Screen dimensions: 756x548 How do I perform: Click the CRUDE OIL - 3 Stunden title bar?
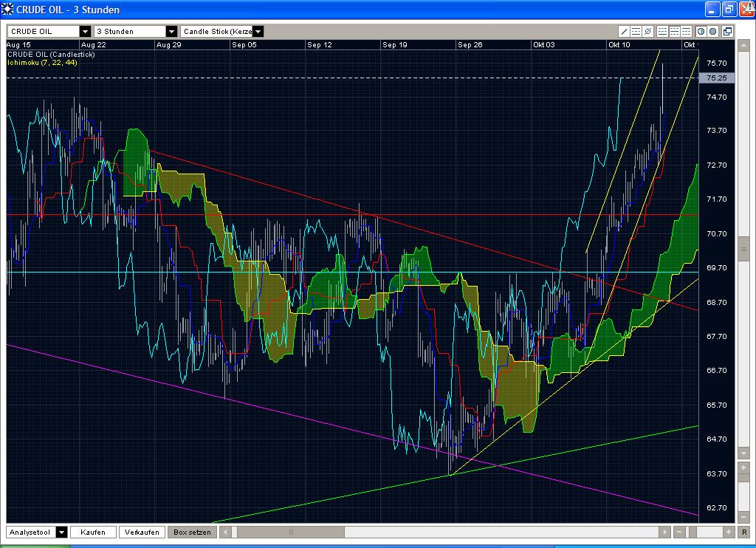[295, 8]
